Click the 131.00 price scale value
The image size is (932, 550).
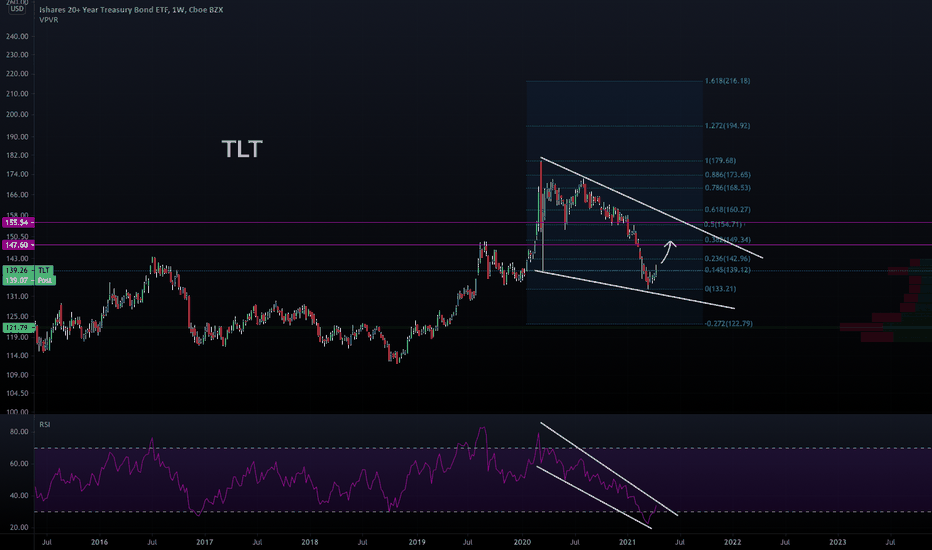tap(17, 296)
